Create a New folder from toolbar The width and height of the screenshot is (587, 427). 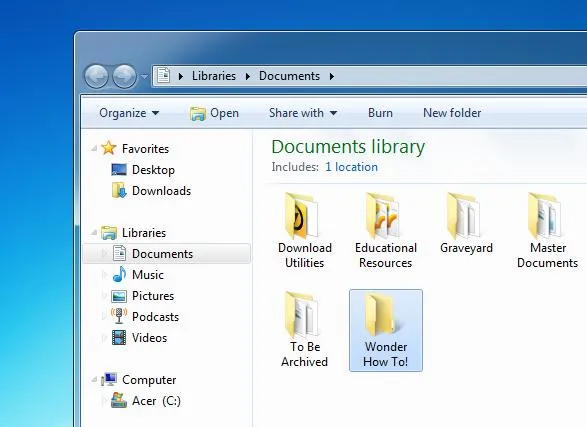(x=452, y=113)
